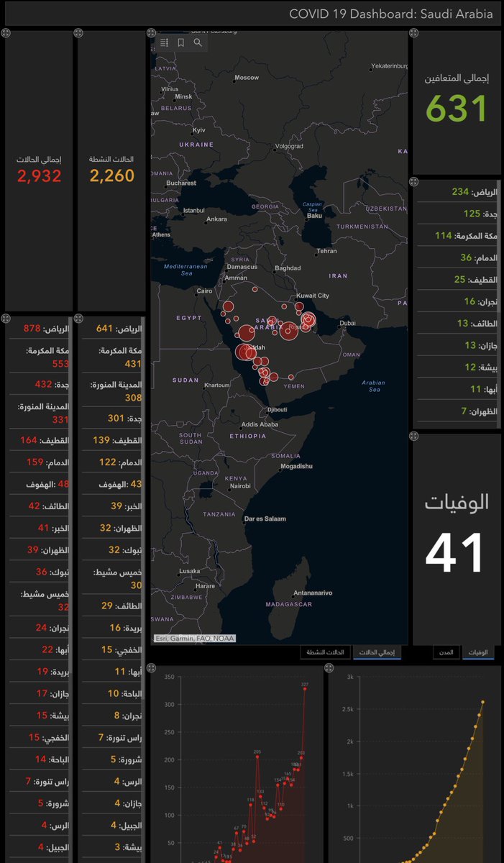Expand the active cases 2,260 panel
504x863 pixels.
click(x=78, y=34)
